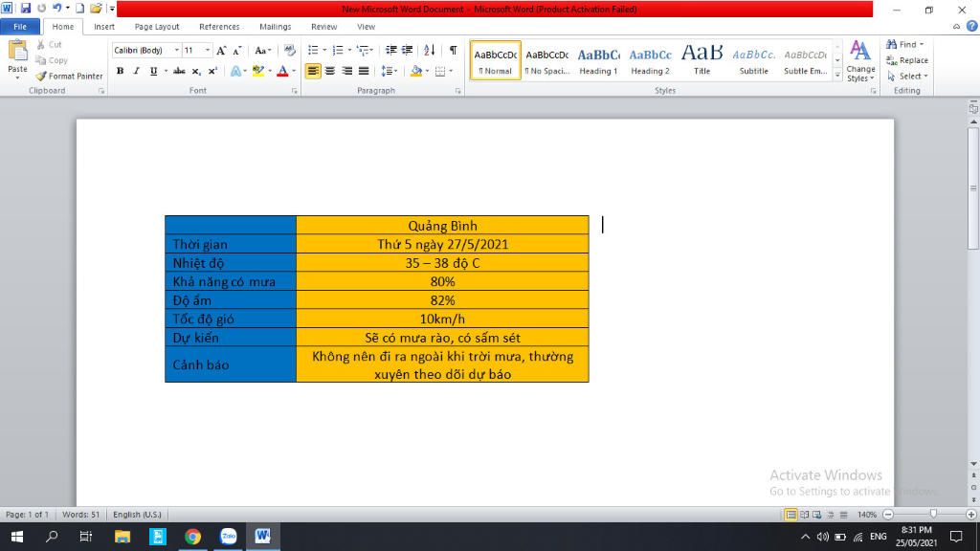Click the Copy button

pos(52,60)
